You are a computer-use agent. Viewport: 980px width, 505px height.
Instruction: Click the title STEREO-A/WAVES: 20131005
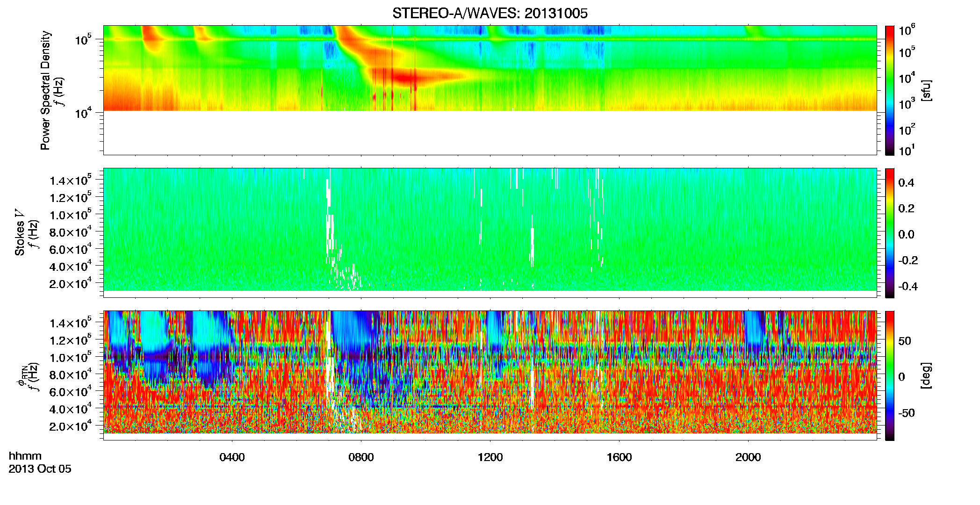490,13
